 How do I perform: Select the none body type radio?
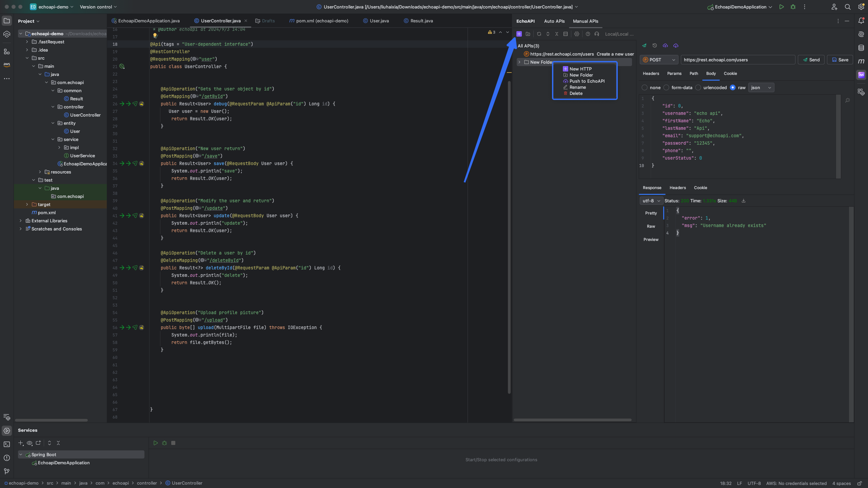(x=645, y=87)
